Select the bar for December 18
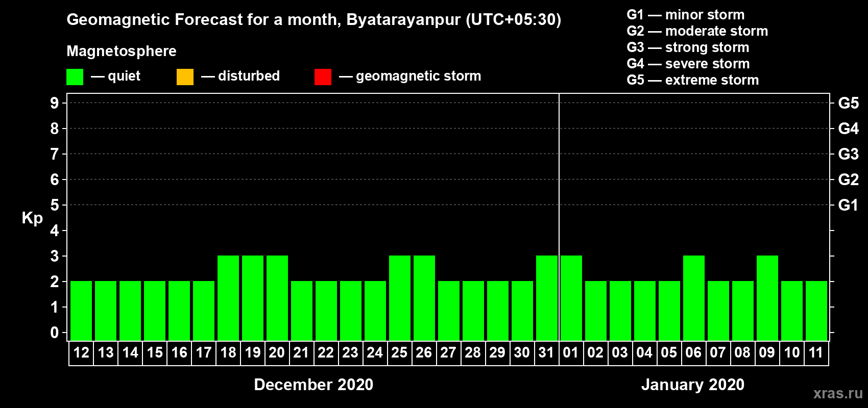 click(228, 298)
